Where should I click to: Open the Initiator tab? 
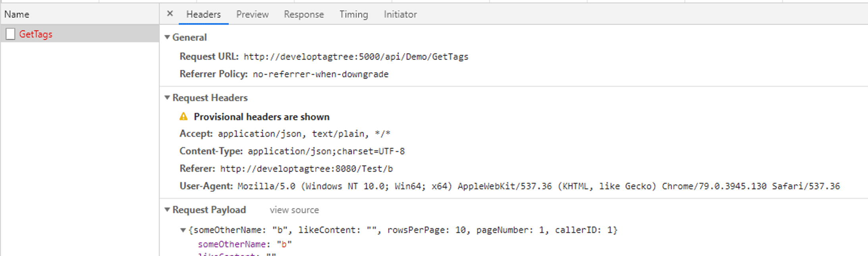(x=400, y=14)
